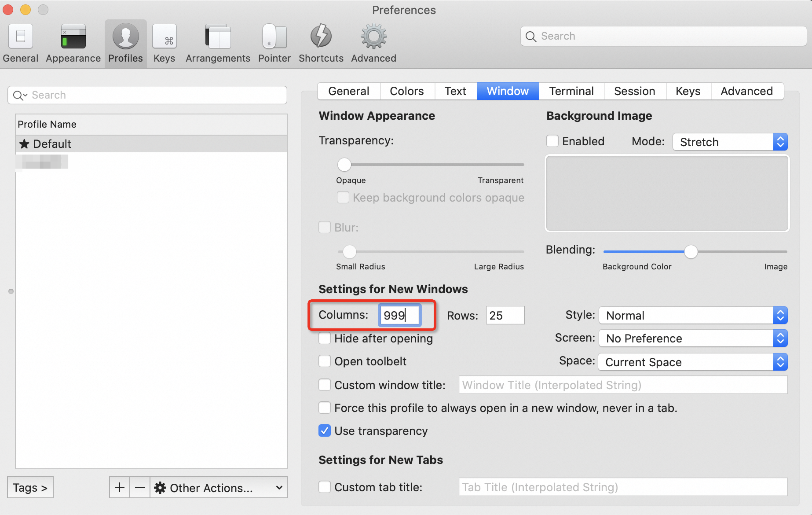Viewport: 812px width, 515px height.
Task: Click the profile list Search field
Action: click(x=147, y=95)
